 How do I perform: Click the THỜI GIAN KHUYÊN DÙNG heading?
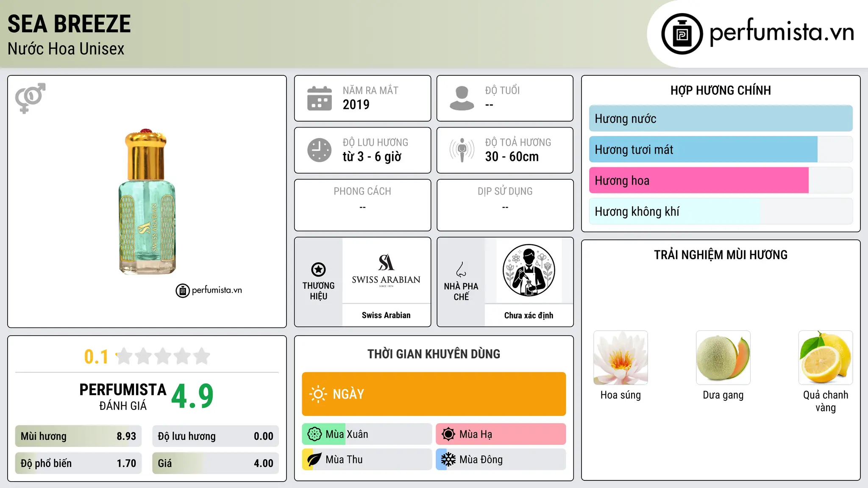[x=434, y=354]
